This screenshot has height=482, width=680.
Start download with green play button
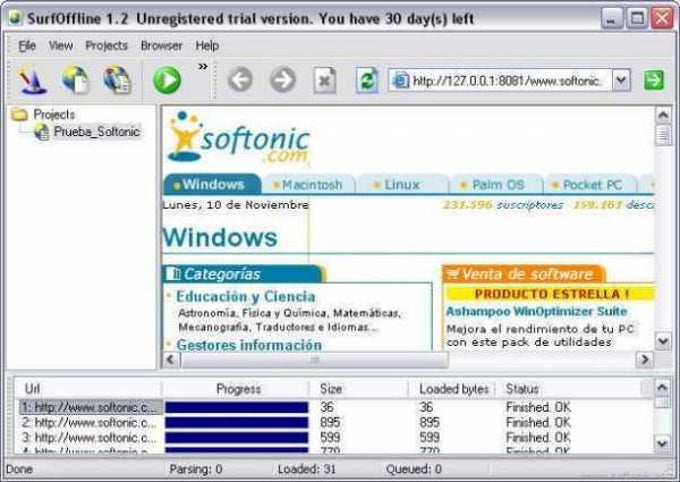pos(167,80)
